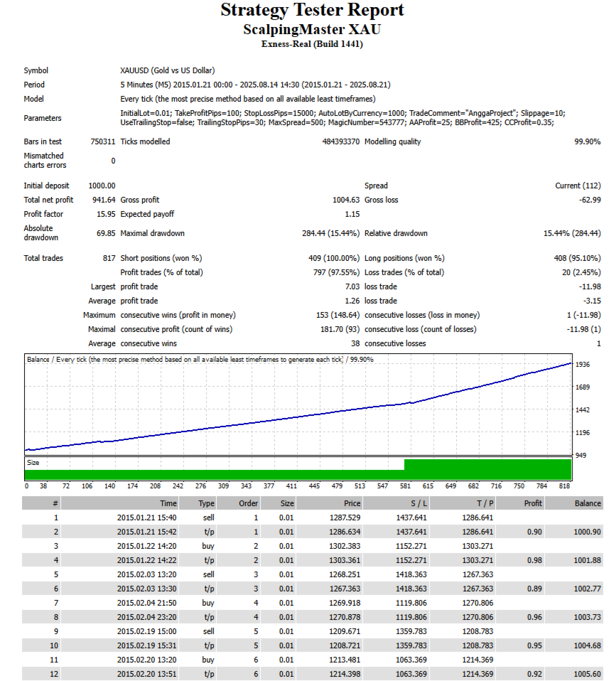
Task: Click the T / P column header
Action: pos(463,503)
